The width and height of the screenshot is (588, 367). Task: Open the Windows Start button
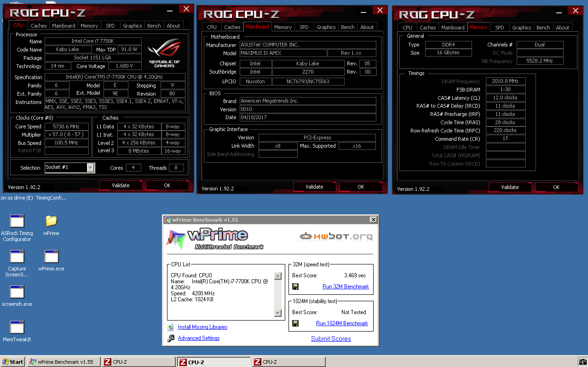(x=13, y=362)
